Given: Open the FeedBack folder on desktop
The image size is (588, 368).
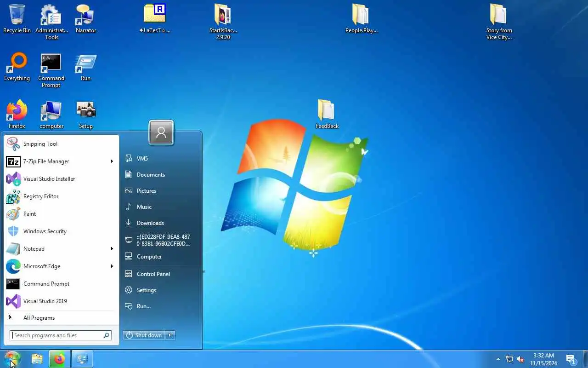Looking at the screenshot, I should 327,114.
